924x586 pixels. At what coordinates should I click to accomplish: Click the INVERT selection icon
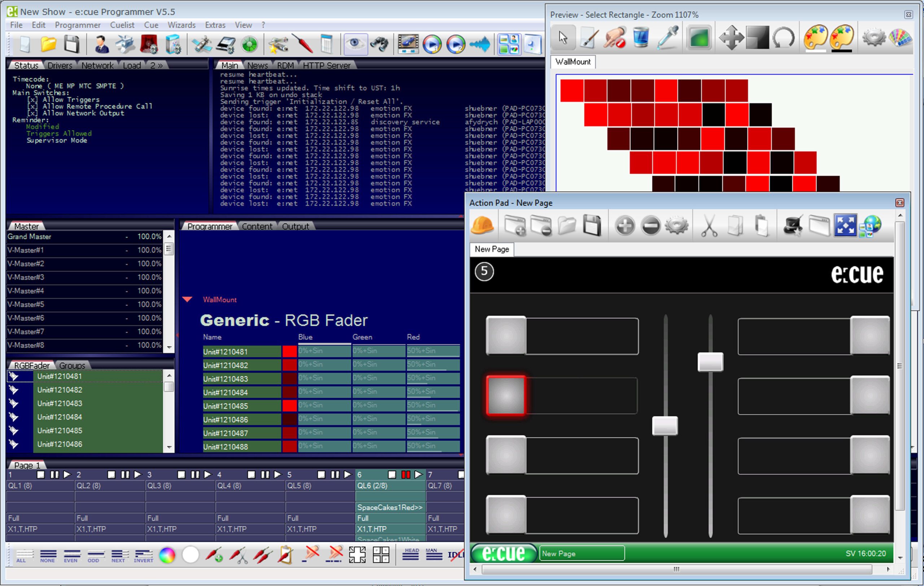[x=144, y=556]
